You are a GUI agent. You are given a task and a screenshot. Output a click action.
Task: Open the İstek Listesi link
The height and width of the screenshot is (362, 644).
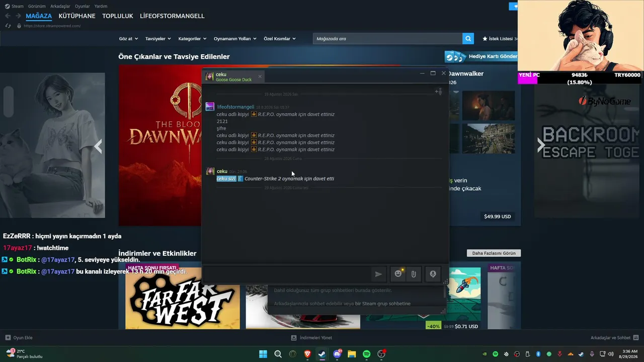[500, 39]
